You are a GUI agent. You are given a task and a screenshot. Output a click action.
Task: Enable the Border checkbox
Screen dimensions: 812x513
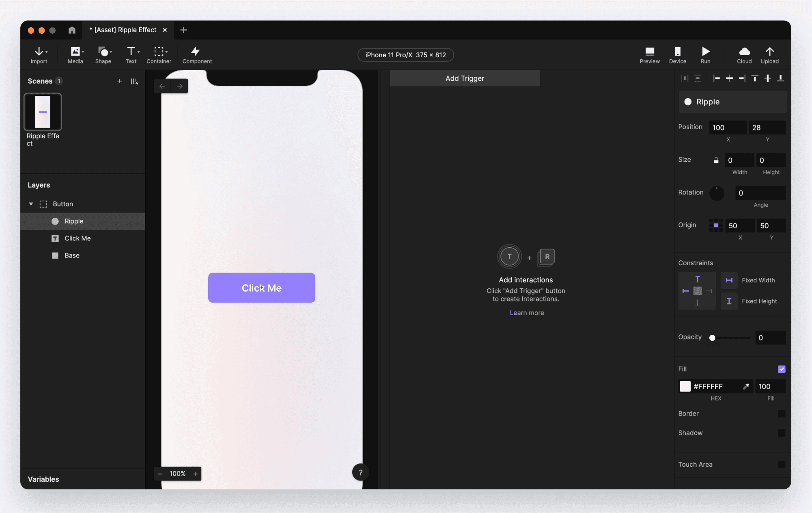(x=781, y=413)
